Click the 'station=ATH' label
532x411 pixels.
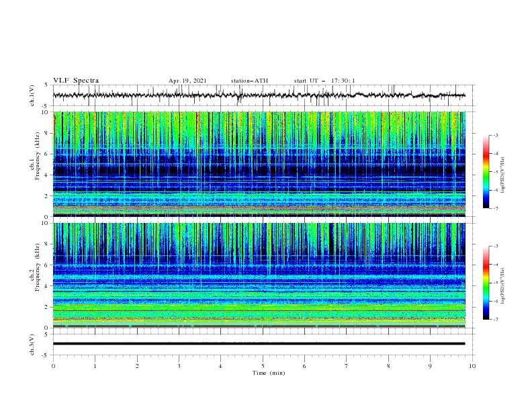[x=249, y=81]
